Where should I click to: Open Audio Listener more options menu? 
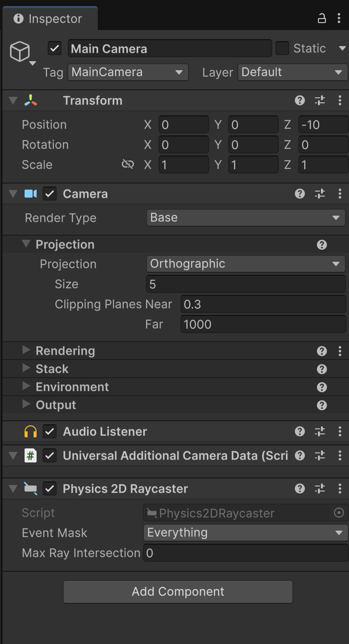[x=340, y=431]
